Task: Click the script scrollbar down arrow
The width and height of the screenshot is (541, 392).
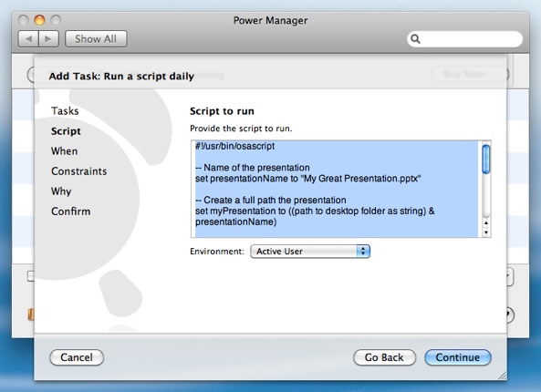Action: click(486, 232)
